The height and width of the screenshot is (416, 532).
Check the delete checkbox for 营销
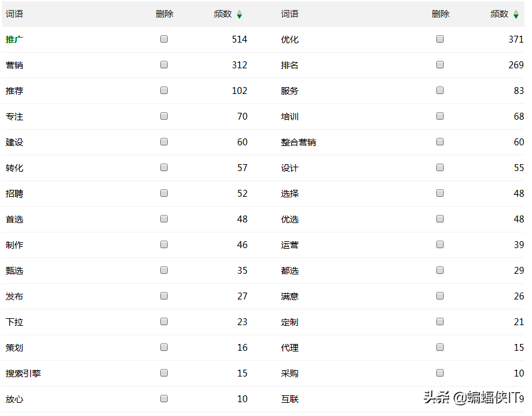pos(164,64)
